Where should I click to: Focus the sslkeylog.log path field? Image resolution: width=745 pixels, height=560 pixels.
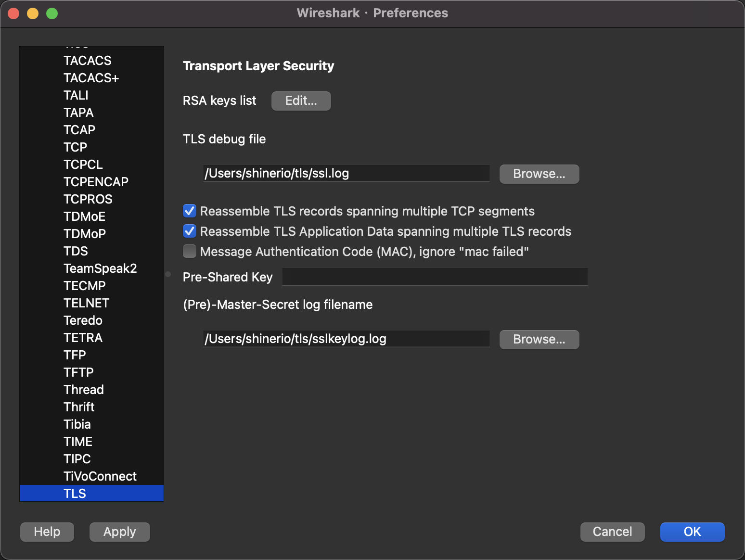[346, 339]
